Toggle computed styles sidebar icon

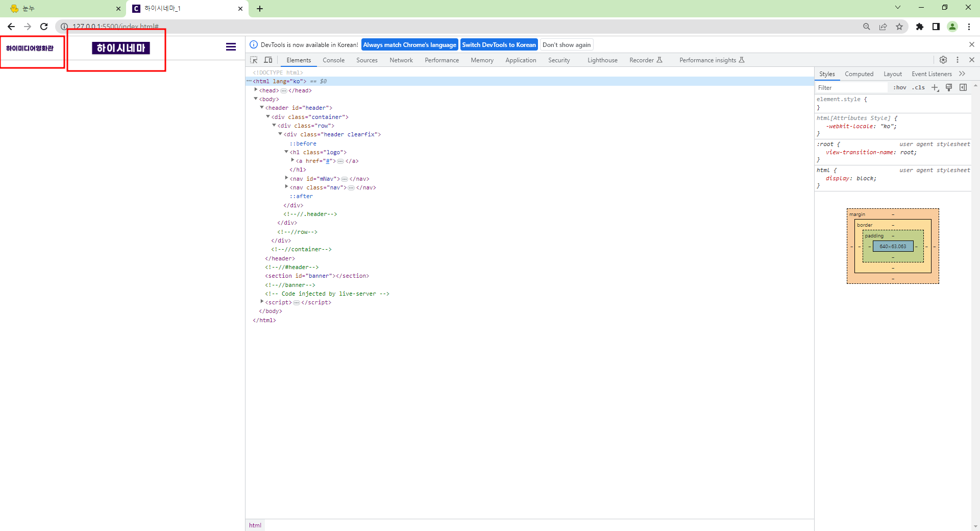[x=963, y=87]
